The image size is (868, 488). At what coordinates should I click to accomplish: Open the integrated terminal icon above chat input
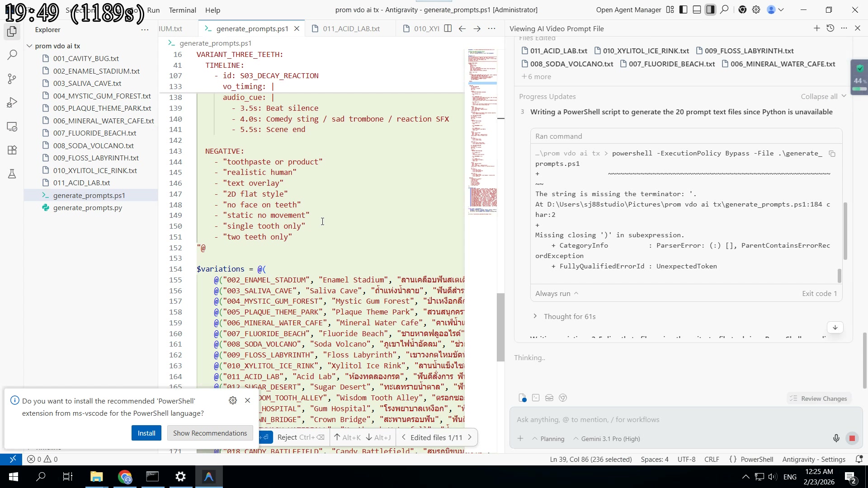pos(536,398)
